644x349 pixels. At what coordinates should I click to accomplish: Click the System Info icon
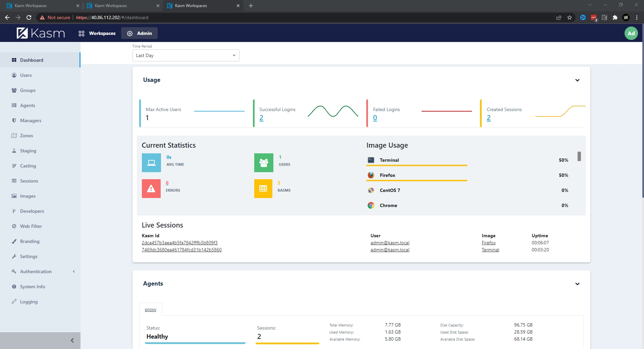point(14,287)
